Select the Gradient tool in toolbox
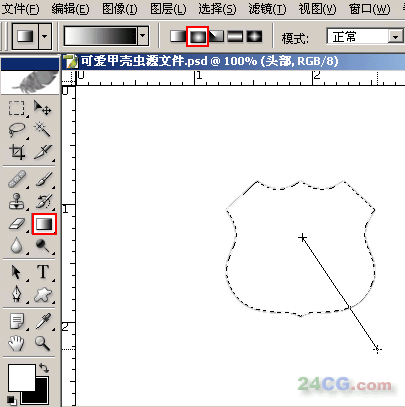This screenshot has height=407, width=405. point(44,224)
